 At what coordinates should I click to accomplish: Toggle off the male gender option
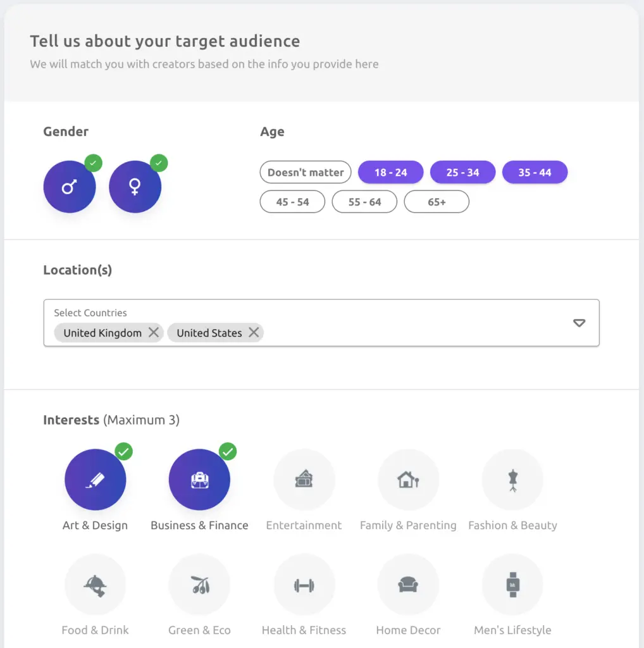pyautogui.click(x=70, y=187)
